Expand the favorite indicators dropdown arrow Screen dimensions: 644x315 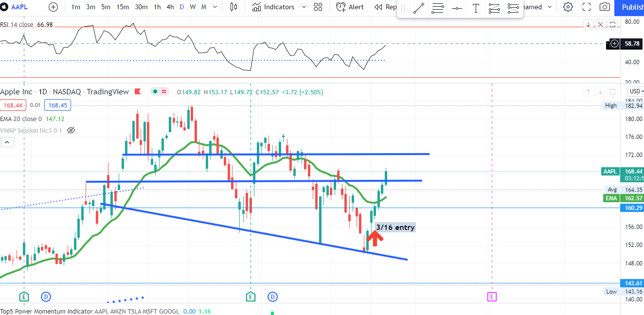(x=304, y=7)
